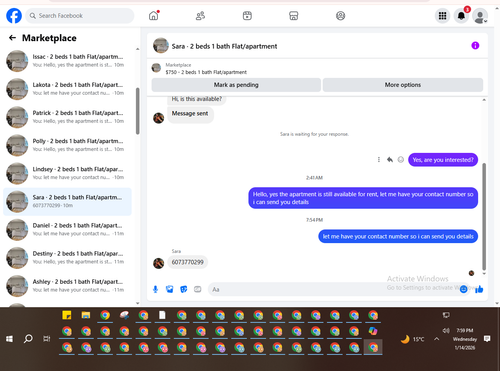Click the conversation list scrollbar
This screenshot has height=371, width=500.
[x=138, y=111]
